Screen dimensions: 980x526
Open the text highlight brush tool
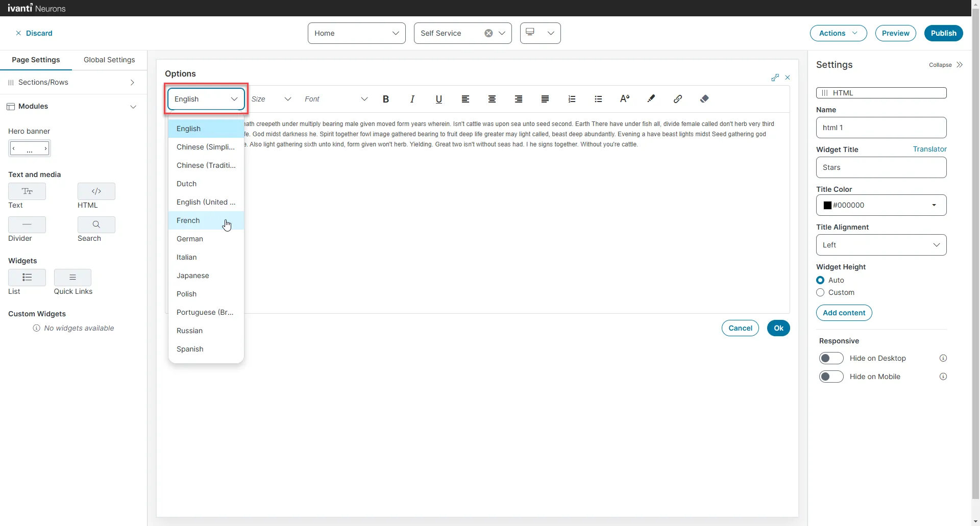pyautogui.click(x=651, y=99)
